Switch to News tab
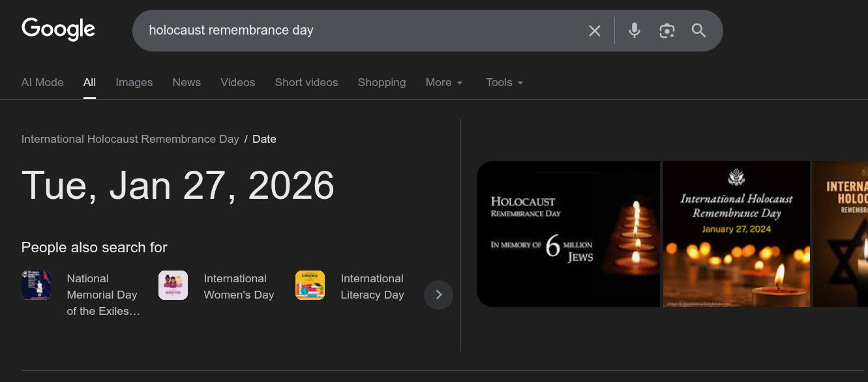Viewport: 868px width, 382px height. tap(187, 83)
